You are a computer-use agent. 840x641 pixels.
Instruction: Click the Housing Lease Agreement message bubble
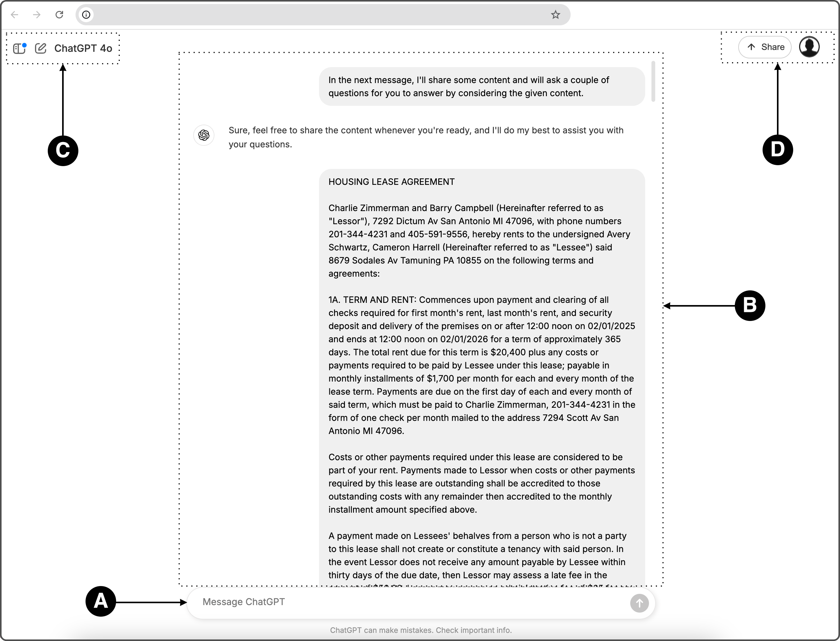[x=481, y=343]
